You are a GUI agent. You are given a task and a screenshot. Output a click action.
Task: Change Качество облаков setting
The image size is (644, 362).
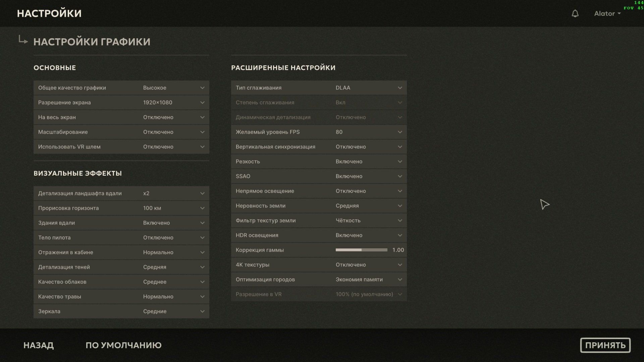(121, 282)
